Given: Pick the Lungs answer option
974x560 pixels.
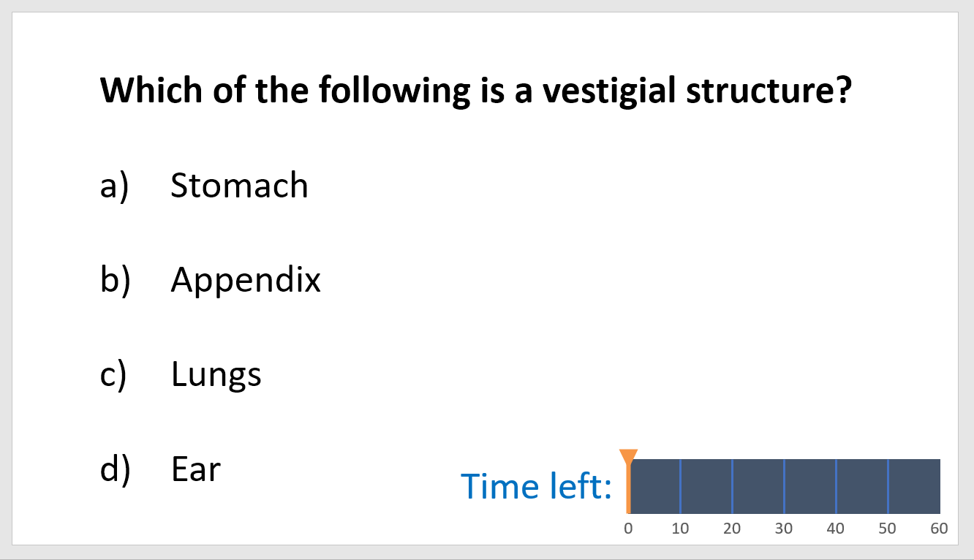Looking at the screenshot, I should [216, 374].
